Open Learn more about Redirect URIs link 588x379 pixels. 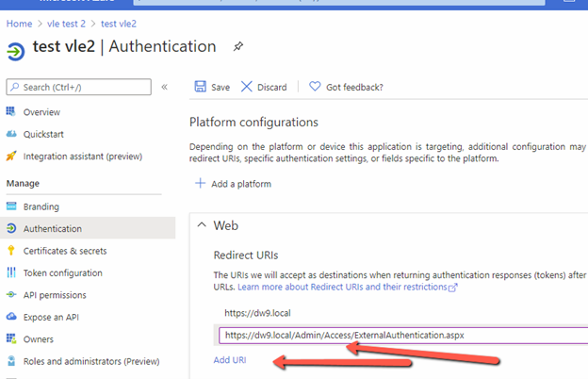coord(347,286)
